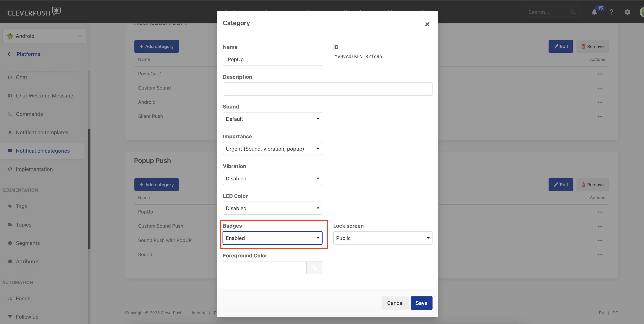Expand the Badges dropdown
Viewport: 644px width, 324px height.
coord(272,238)
